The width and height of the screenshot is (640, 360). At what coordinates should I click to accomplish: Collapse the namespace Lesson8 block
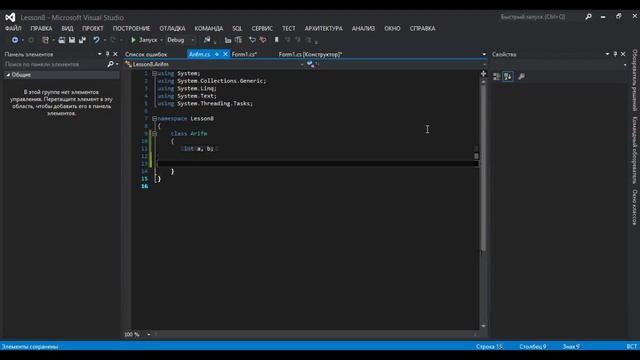coord(154,118)
